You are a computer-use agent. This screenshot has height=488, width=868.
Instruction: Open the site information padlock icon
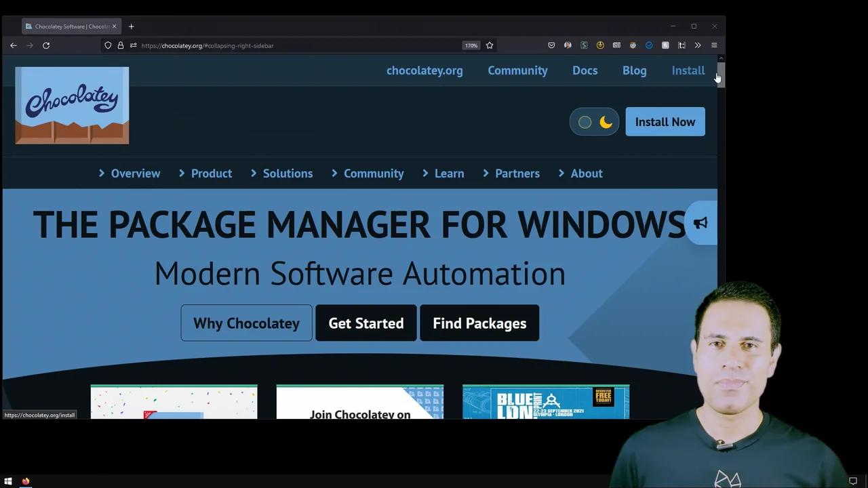[121, 45]
